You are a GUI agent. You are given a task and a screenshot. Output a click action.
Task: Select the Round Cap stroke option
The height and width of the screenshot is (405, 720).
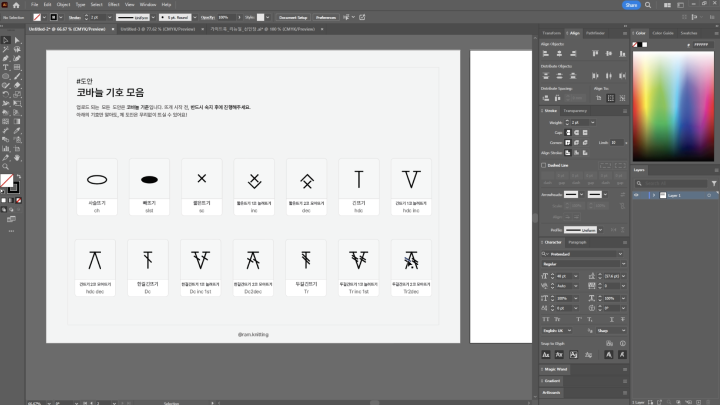click(577, 132)
